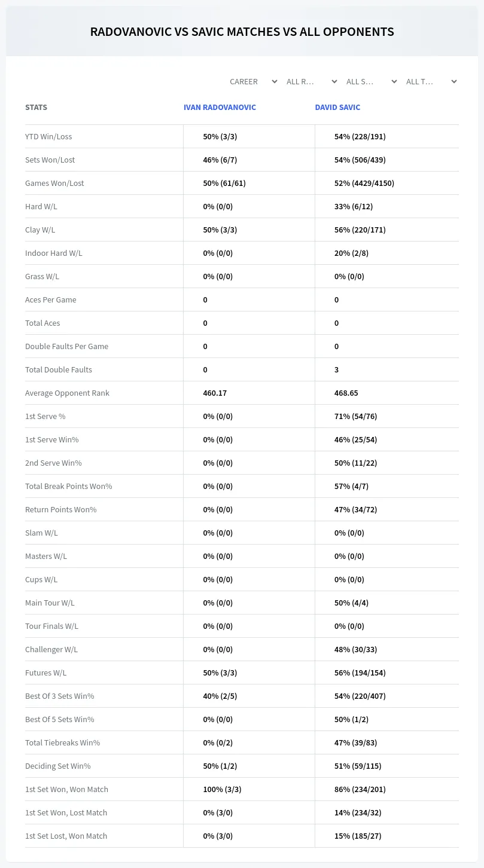
Task: Click the Average Opponent Rank label
Action: [67, 393]
